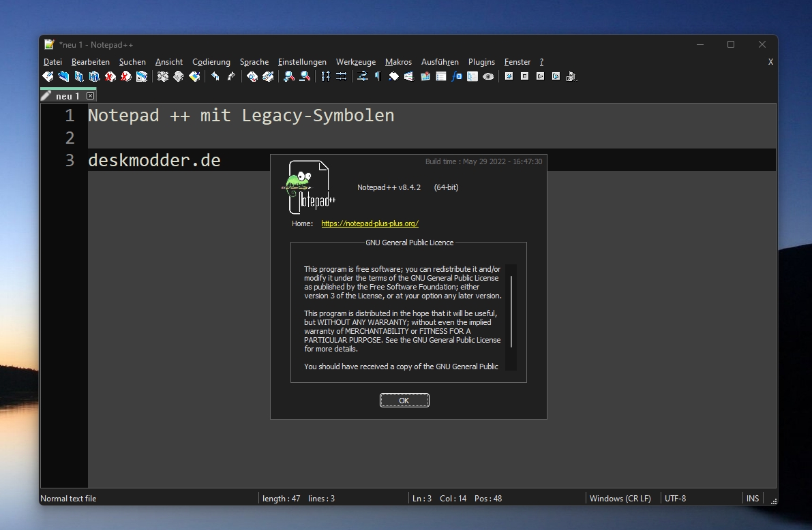Image resolution: width=812 pixels, height=530 pixels.
Task: Toggle word wrap in the toolbar
Action: point(363,76)
